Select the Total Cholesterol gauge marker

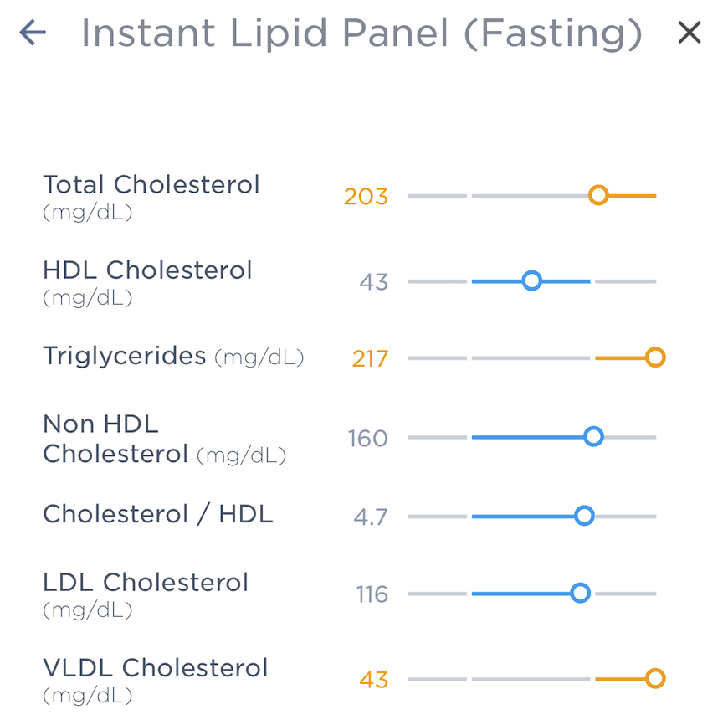[x=599, y=195]
